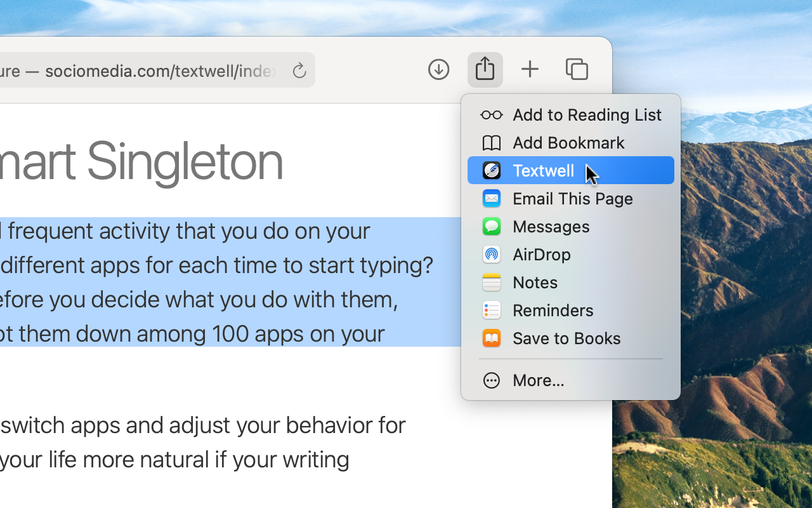This screenshot has width=812, height=508.
Task: Select Textwell in the share menu
Action: click(571, 171)
